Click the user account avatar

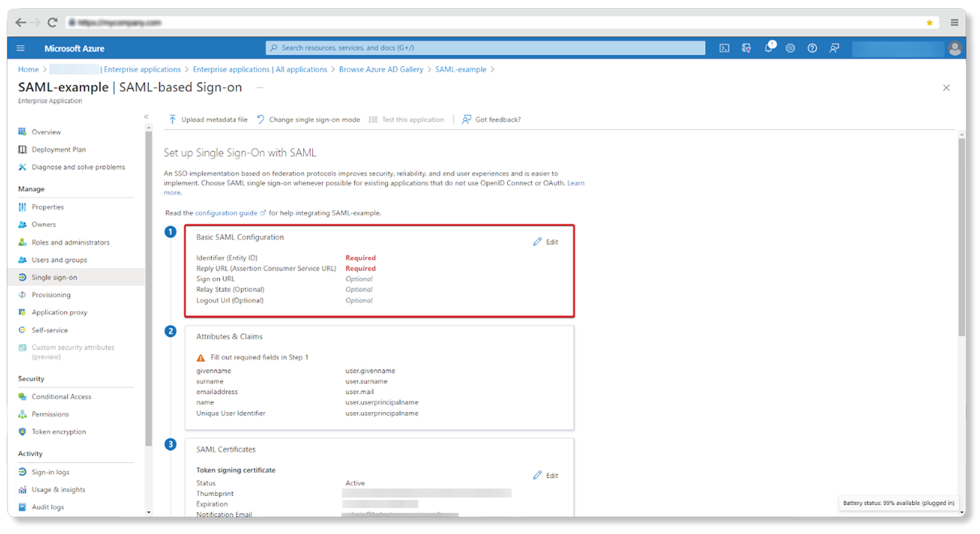pos(955,48)
